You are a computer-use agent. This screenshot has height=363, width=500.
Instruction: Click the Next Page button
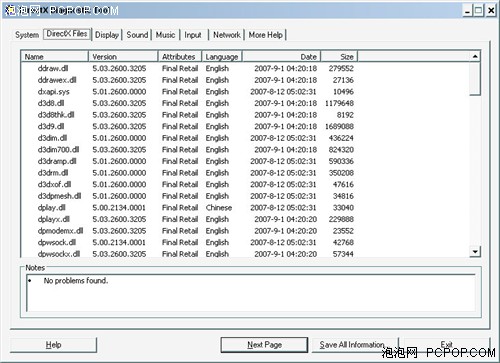click(264, 345)
